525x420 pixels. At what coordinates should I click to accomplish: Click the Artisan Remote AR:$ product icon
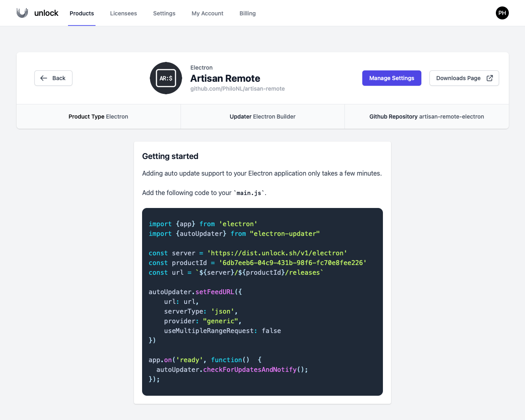(x=166, y=78)
